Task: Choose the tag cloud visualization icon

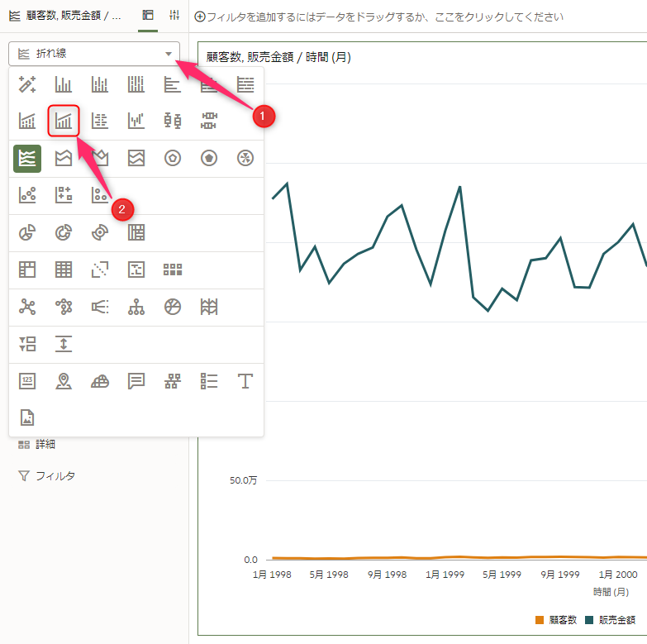Action: coord(100,381)
